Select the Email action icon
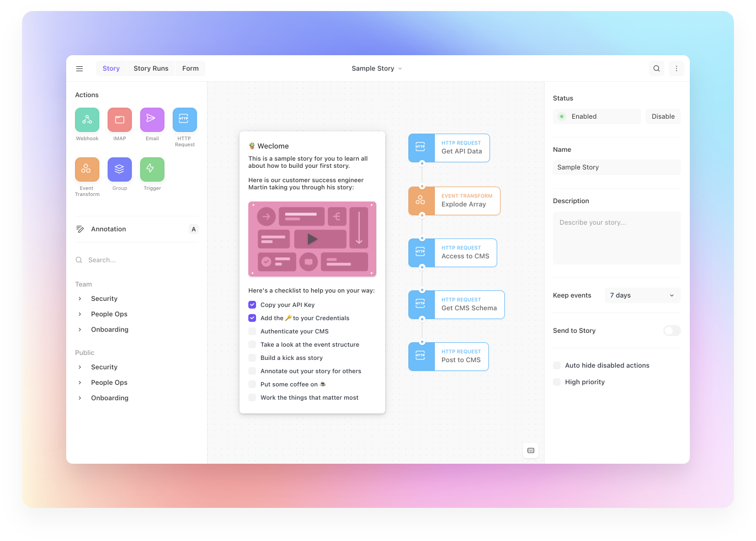Viewport: 756px width, 541px height. [x=152, y=120]
